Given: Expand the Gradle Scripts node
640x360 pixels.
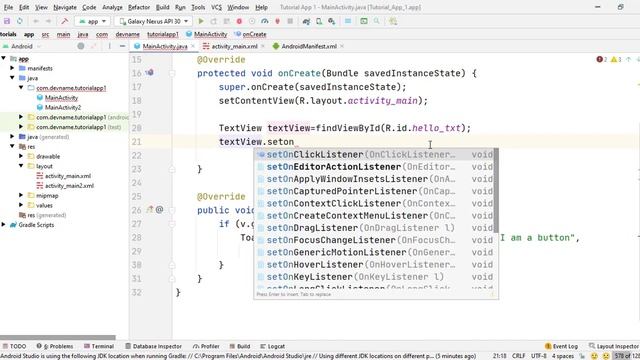Looking at the screenshot, I should 4,225.
